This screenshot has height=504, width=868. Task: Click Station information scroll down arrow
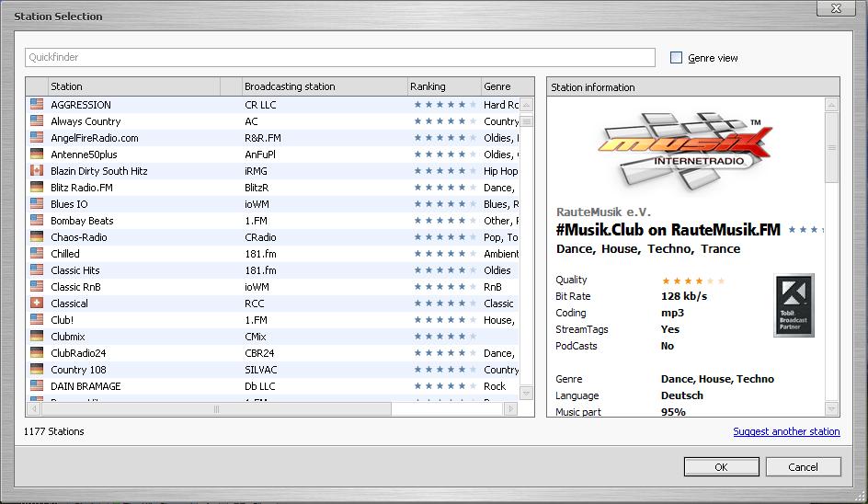pos(831,408)
